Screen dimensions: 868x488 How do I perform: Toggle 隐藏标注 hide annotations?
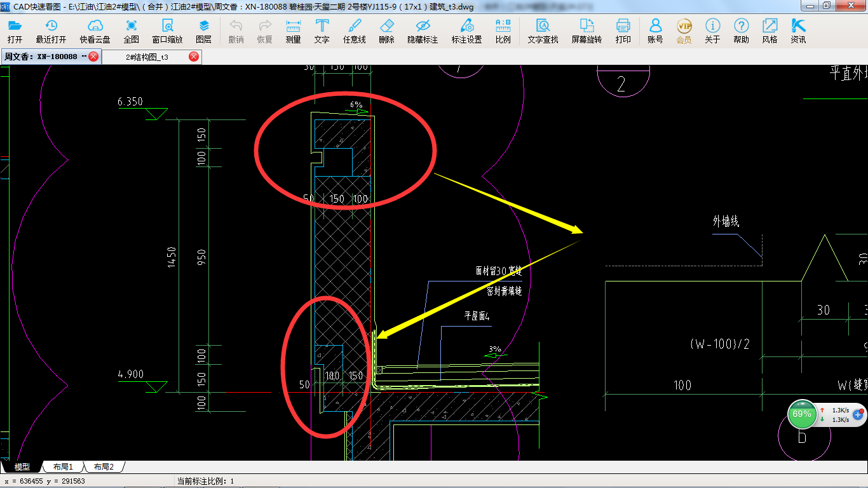tap(423, 31)
